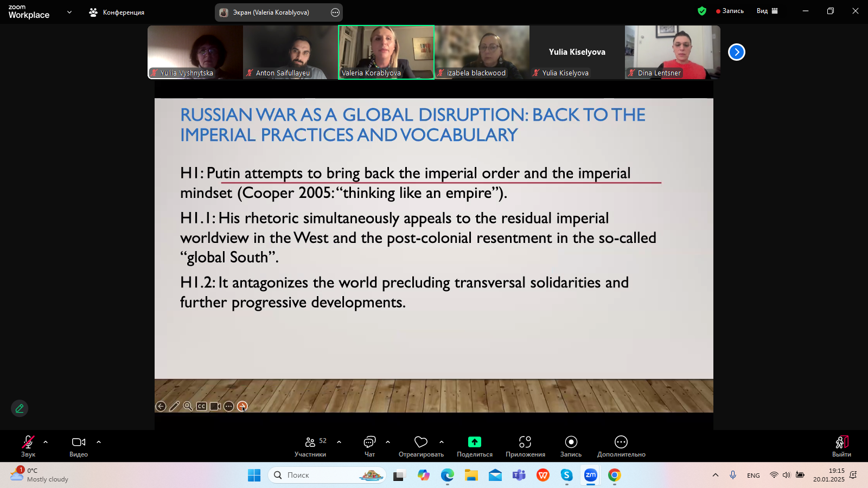Select Dina Lentsner's video thumbnail
The width and height of the screenshot is (868, 488).
click(672, 52)
